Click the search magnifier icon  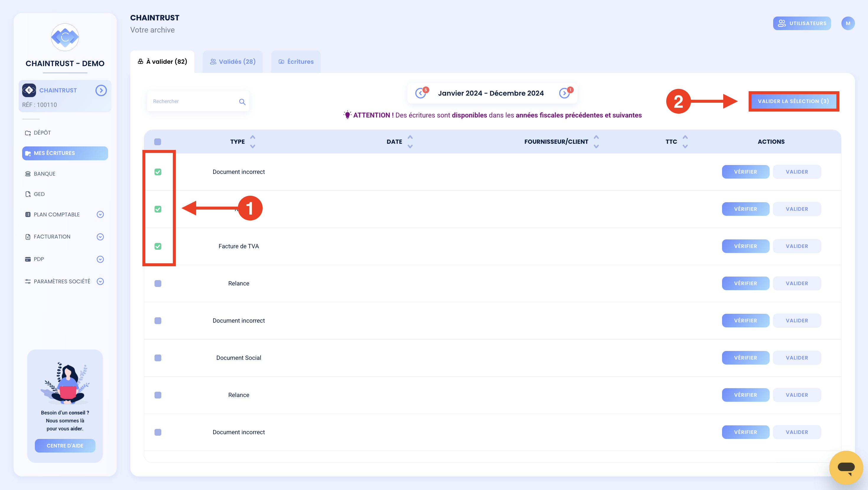[x=242, y=102]
